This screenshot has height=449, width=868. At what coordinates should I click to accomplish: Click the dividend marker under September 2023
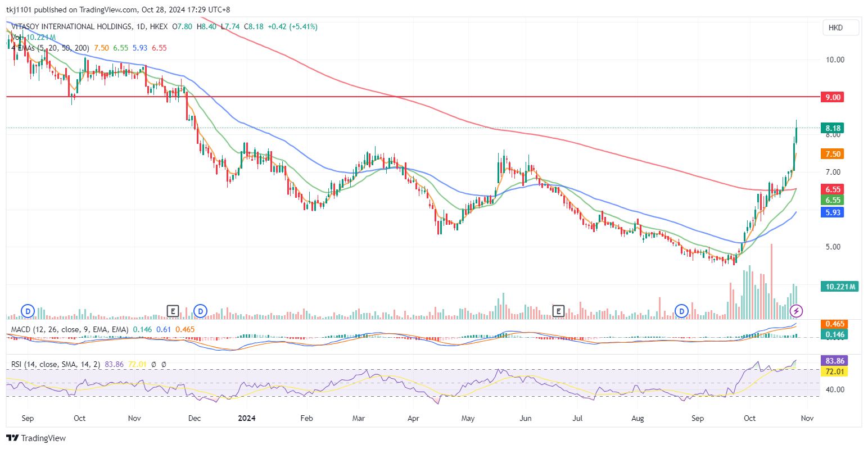(28, 311)
